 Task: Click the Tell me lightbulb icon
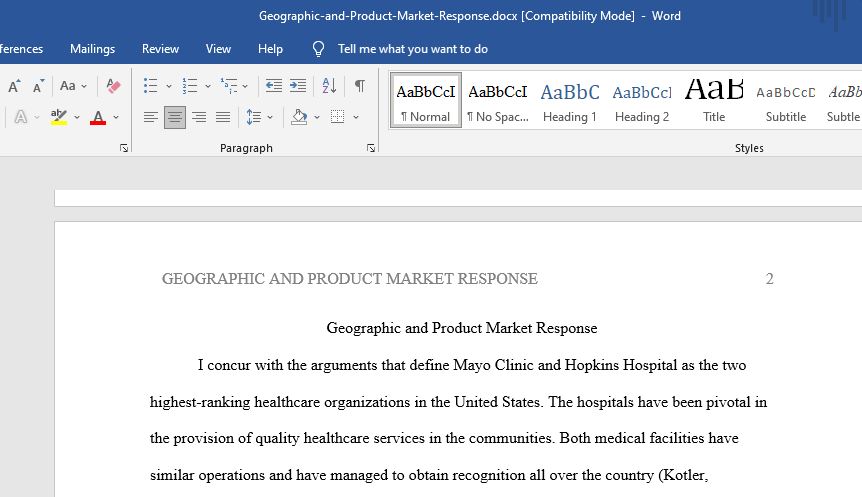318,49
